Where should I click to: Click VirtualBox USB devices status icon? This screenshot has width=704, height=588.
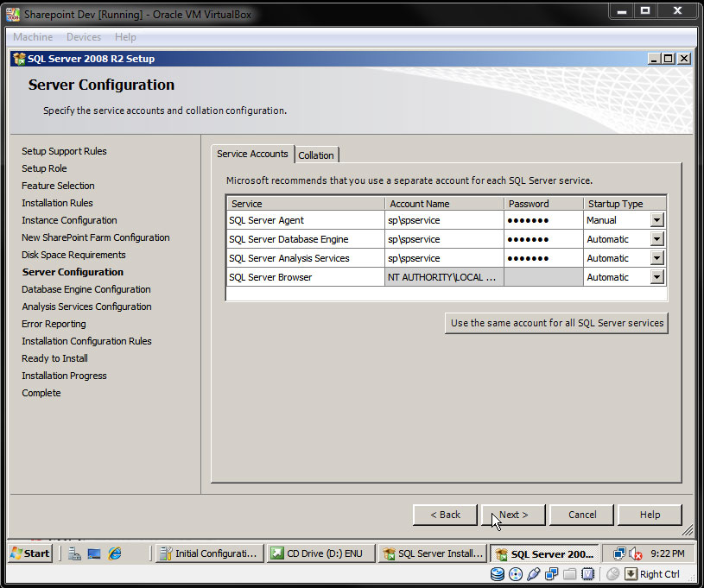pyautogui.click(x=533, y=574)
